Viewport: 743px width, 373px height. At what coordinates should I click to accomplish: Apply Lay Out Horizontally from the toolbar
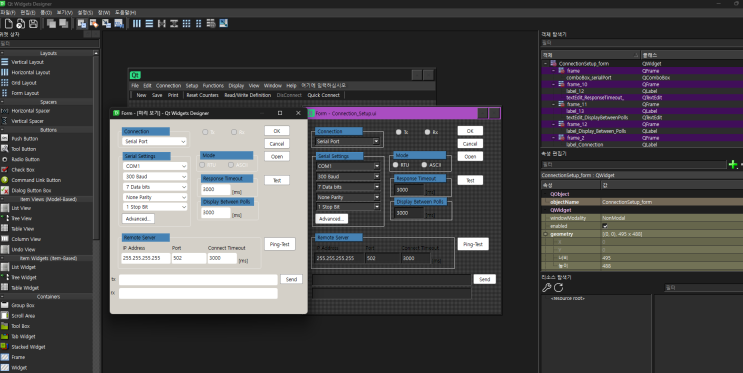coord(137,23)
